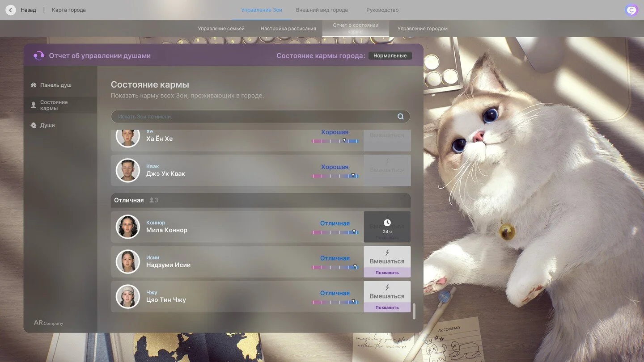Click the portrait of Джэ Ук Квак

128,170
